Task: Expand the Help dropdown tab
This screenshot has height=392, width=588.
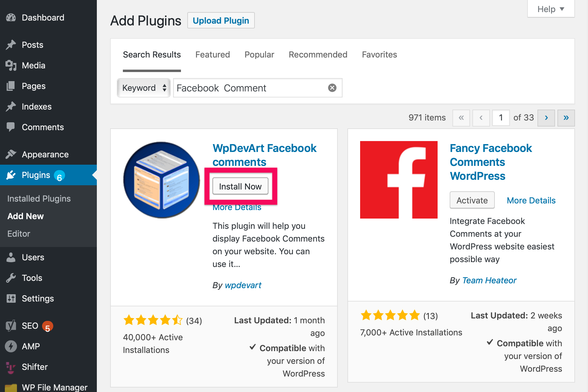Action: (551, 9)
